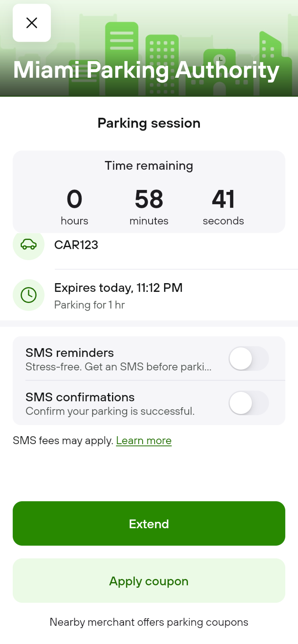Tap the 58 minutes countdown value
The image size is (298, 644).
[x=149, y=199]
